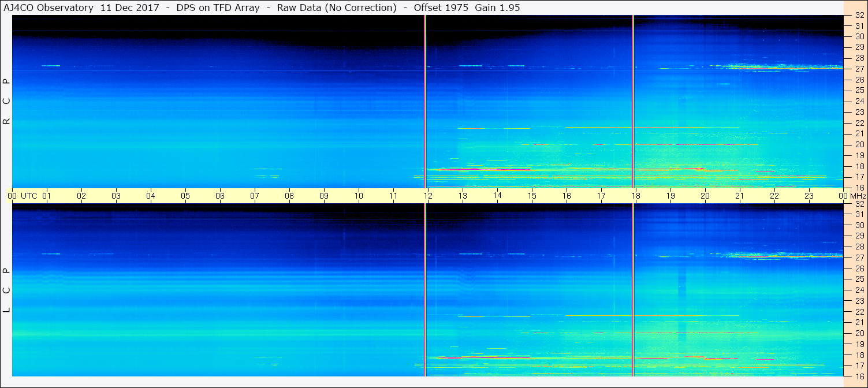
Task: Click the '25' MHz label on RCP scale
Action: point(859,91)
